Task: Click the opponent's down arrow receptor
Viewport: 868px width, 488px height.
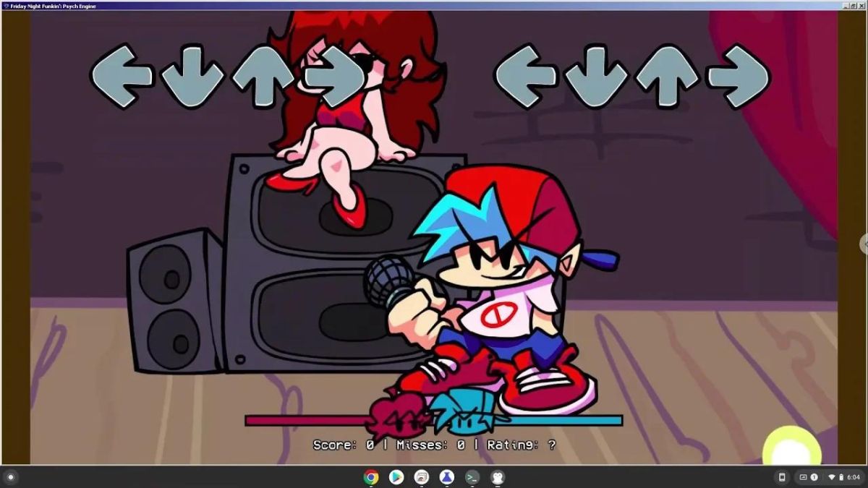Action: coord(192,76)
